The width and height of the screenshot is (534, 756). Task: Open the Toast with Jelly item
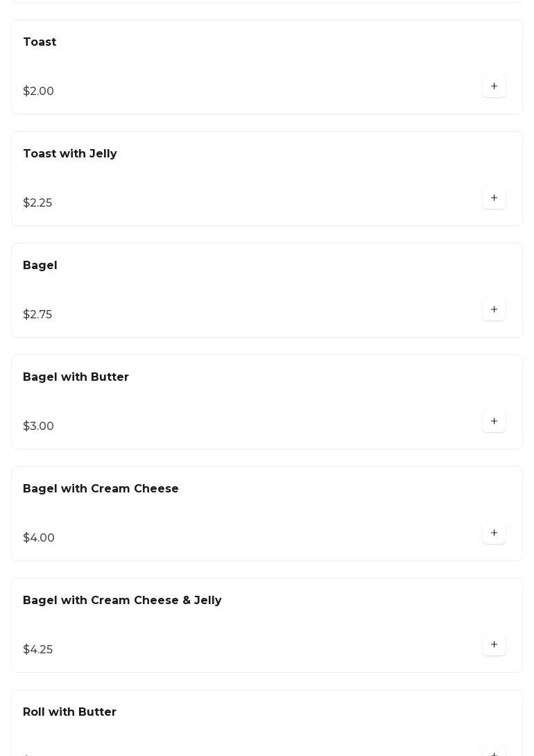pyautogui.click(x=70, y=154)
